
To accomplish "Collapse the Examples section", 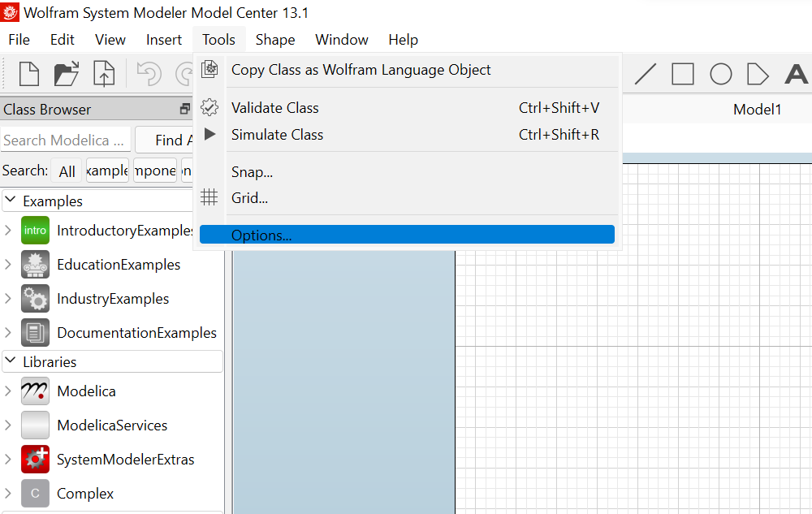I will 10,201.
